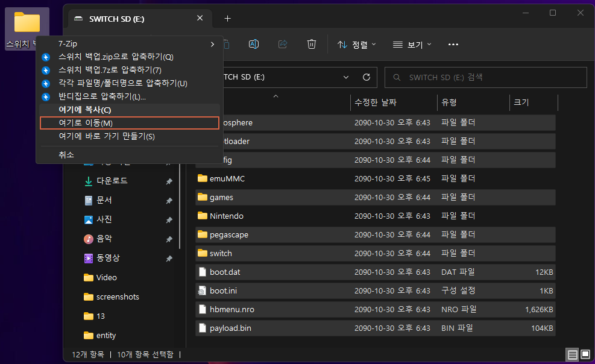Choose 반디집으로 압축하기(L)...

click(x=130, y=96)
